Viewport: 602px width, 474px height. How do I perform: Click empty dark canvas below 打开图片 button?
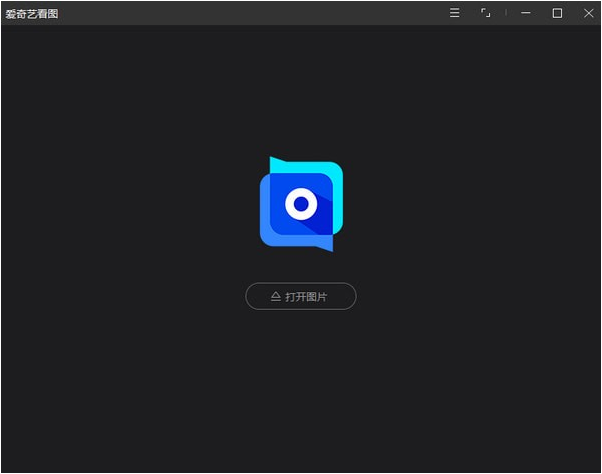[x=301, y=390]
